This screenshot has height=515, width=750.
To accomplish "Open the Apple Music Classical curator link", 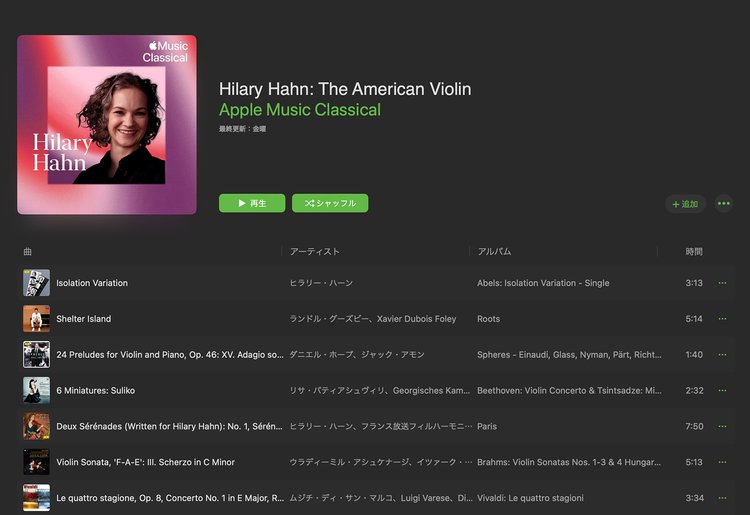I will pos(300,110).
